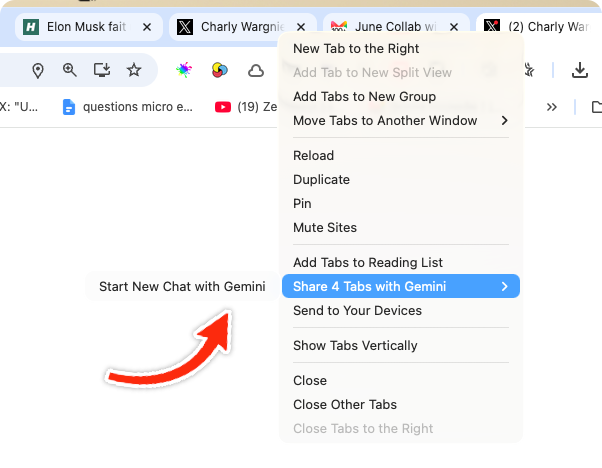602x468 pixels.
Task: Click the Elon Musk tab favicon
Action: pyautogui.click(x=31, y=27)
